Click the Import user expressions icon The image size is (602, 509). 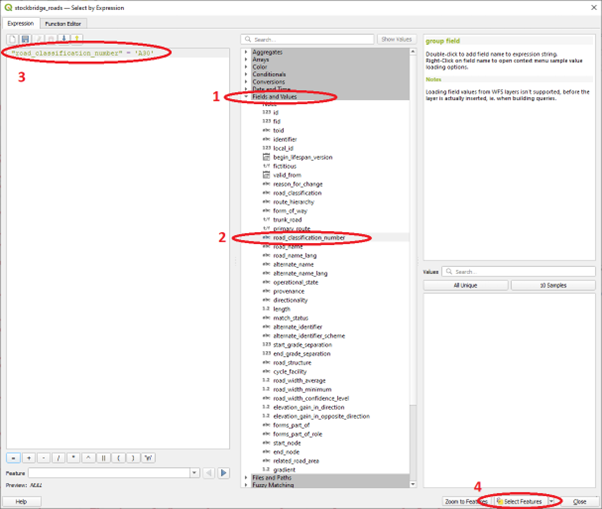[66, 39]
